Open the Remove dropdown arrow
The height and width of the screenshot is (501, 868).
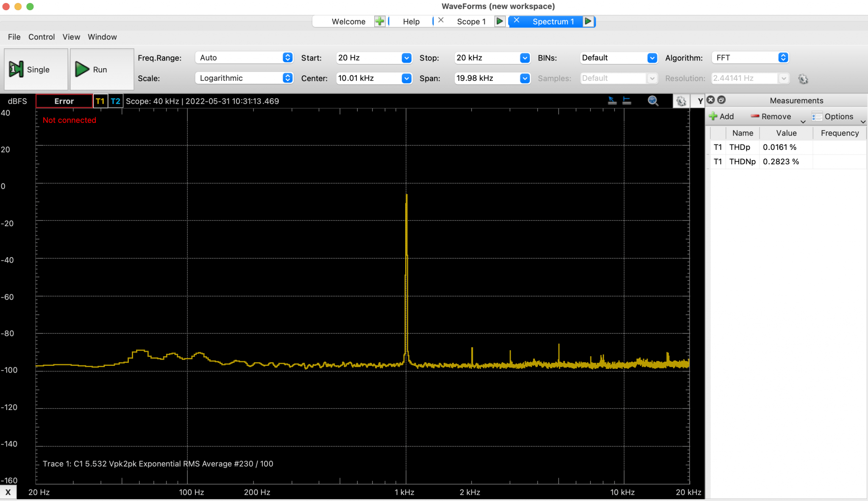coord(803,122)
